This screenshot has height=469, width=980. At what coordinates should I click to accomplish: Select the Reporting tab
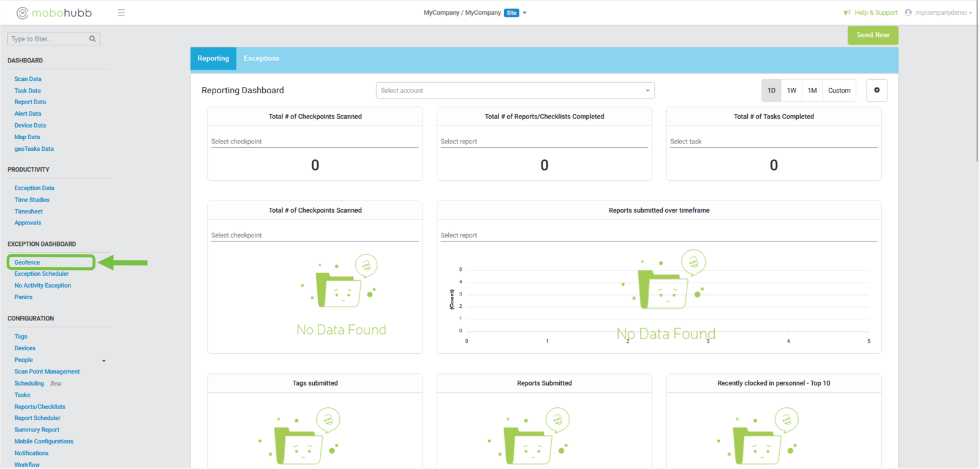pos(213,59)
